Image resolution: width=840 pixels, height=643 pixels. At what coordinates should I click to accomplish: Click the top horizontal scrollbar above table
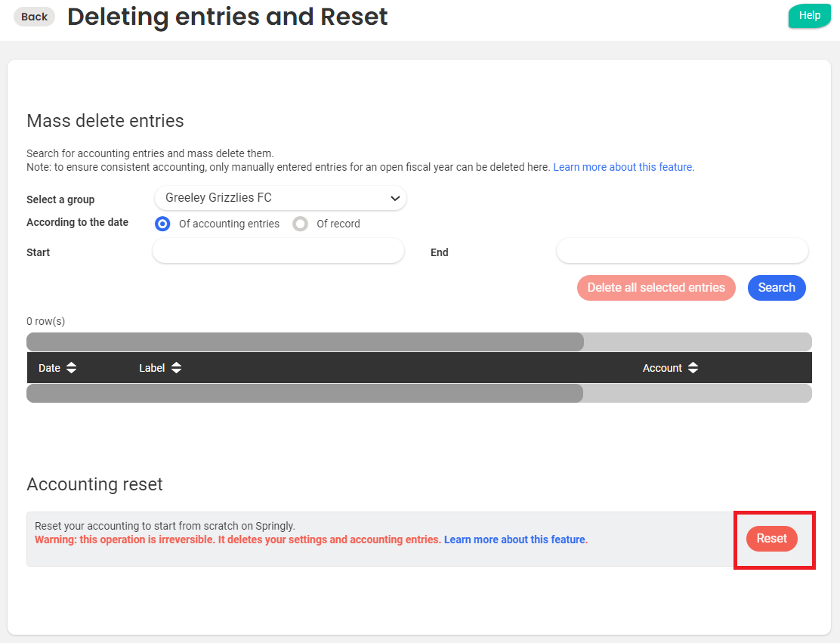point(305,342)
